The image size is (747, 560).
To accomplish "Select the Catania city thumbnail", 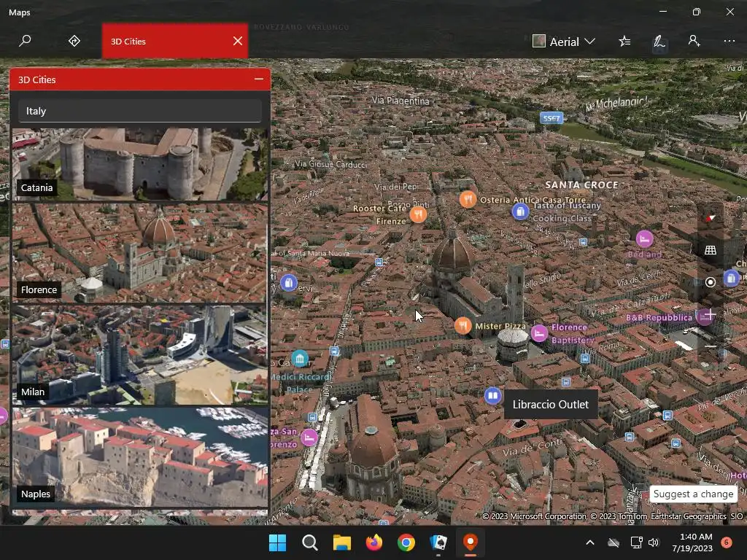I will [x=140, y=164].
